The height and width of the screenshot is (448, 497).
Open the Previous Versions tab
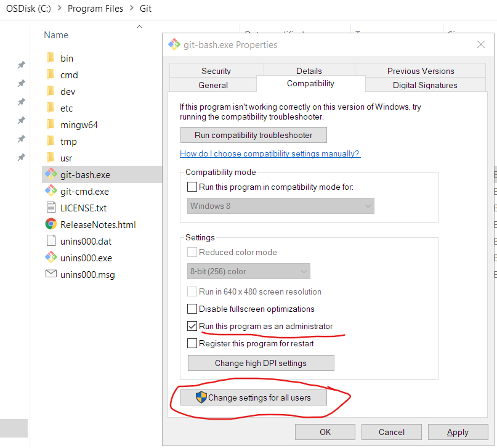(421, 71)
